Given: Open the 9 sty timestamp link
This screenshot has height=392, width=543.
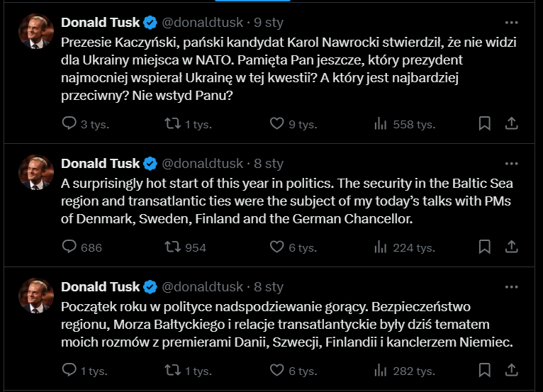Looking at the screenshot, I should [270, 22].
